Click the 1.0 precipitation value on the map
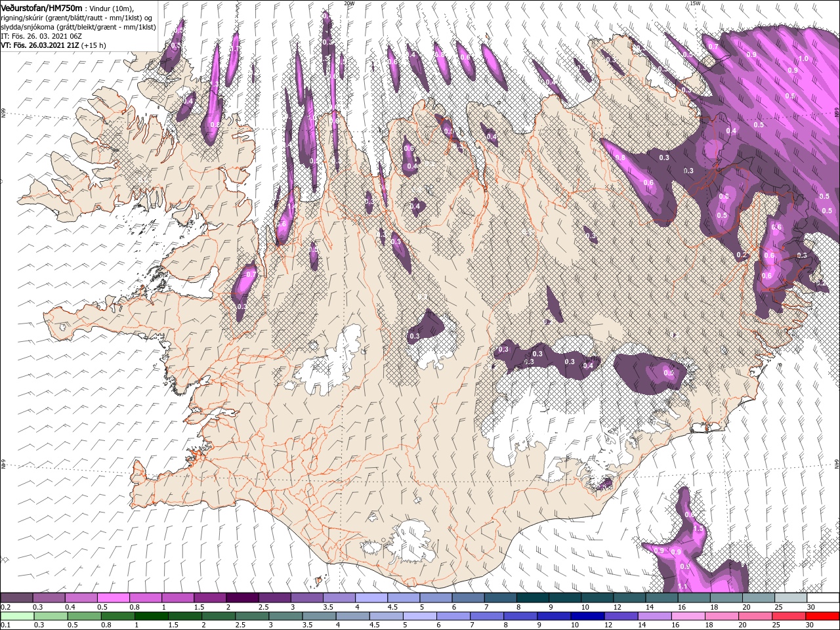Image resolution: width=840 pixels, height=630 pixels. [x=803, y=59]
